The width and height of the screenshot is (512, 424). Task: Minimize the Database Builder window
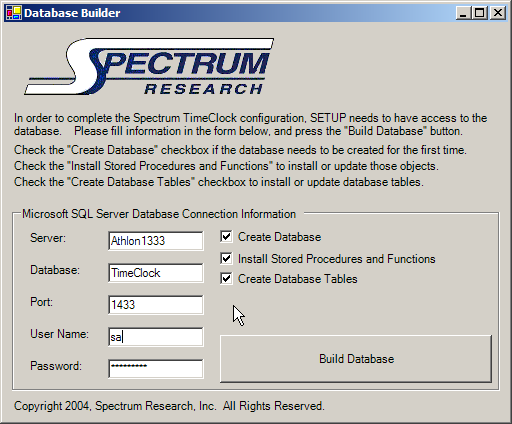point(463,13)
